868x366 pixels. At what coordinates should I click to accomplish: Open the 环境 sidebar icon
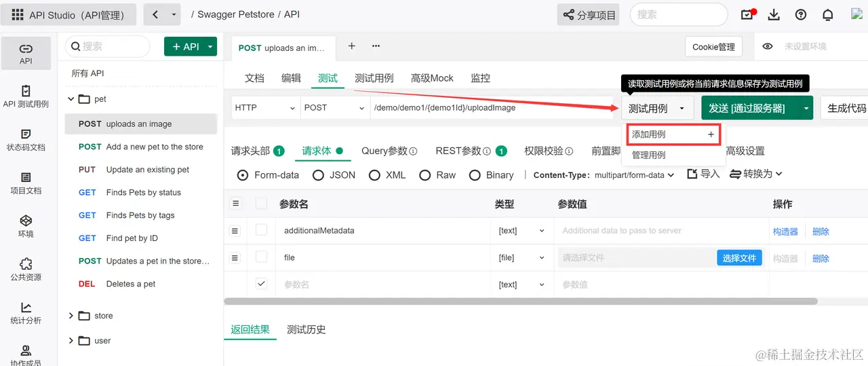[x=26, y=226]
